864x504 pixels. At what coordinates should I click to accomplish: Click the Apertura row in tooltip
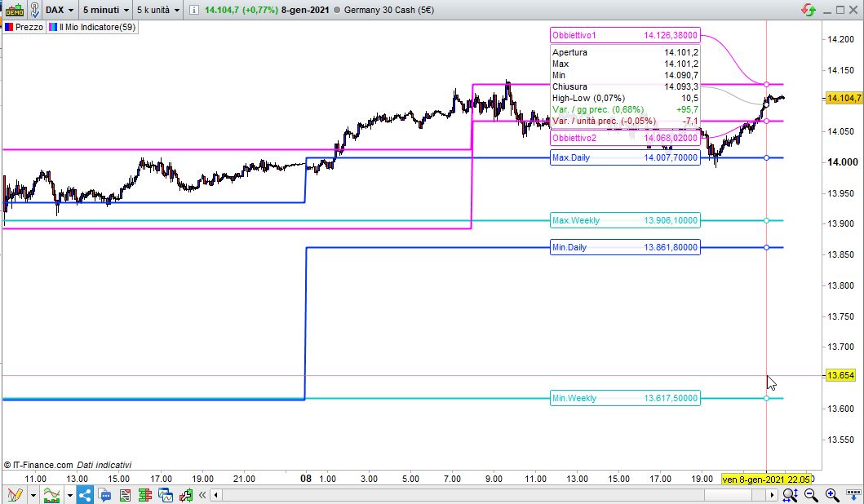pyautogui.click(x=625, y=52)
